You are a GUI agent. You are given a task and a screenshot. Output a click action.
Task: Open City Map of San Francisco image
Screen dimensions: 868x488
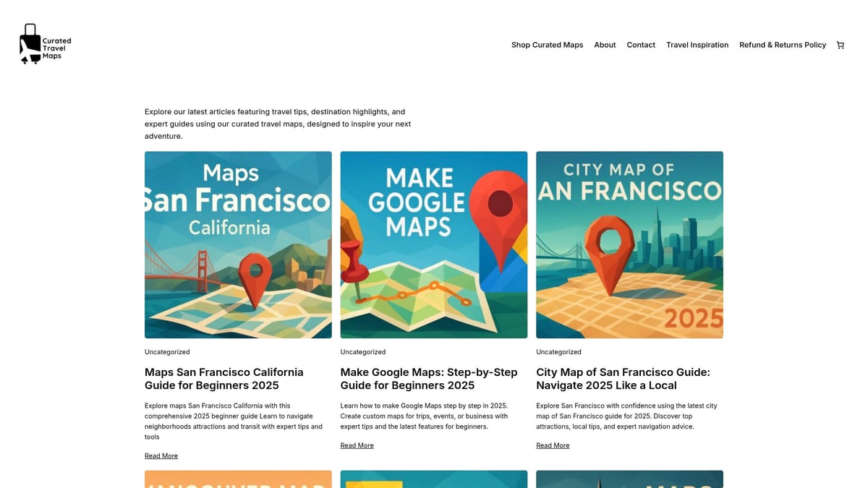point(629,244)
